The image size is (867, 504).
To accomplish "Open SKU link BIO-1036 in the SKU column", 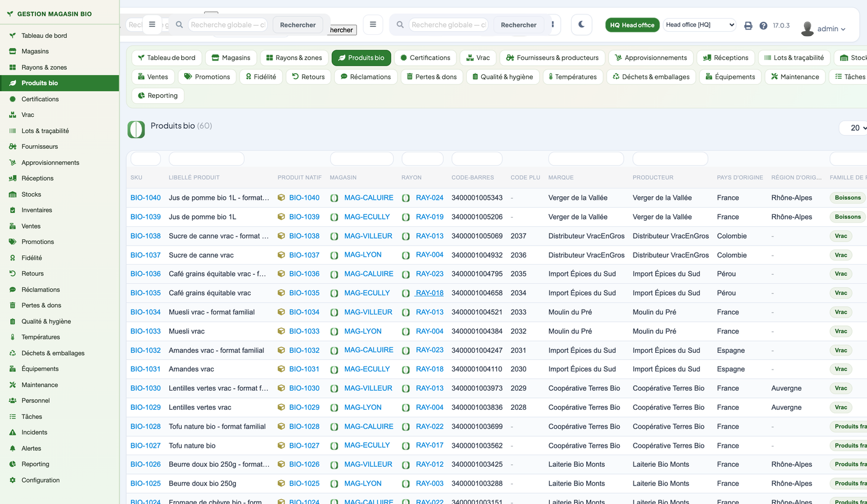I will (x=146, y=274).
